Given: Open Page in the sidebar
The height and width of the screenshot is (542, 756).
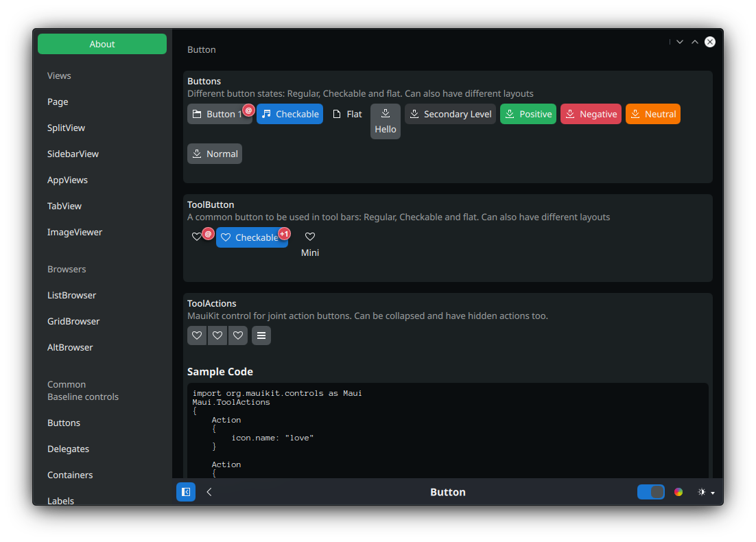Looking at the screenshot, I should tap(102, 102).
